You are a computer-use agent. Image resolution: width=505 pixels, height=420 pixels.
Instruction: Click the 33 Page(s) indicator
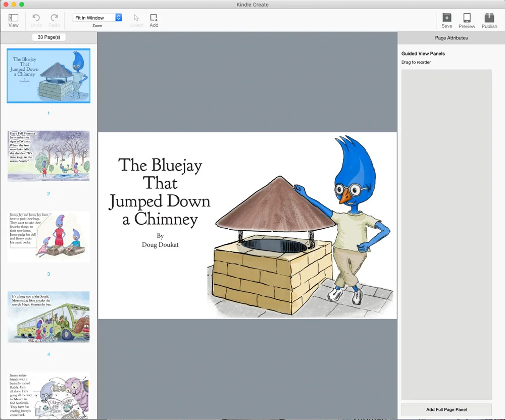(x=48, y=37)
